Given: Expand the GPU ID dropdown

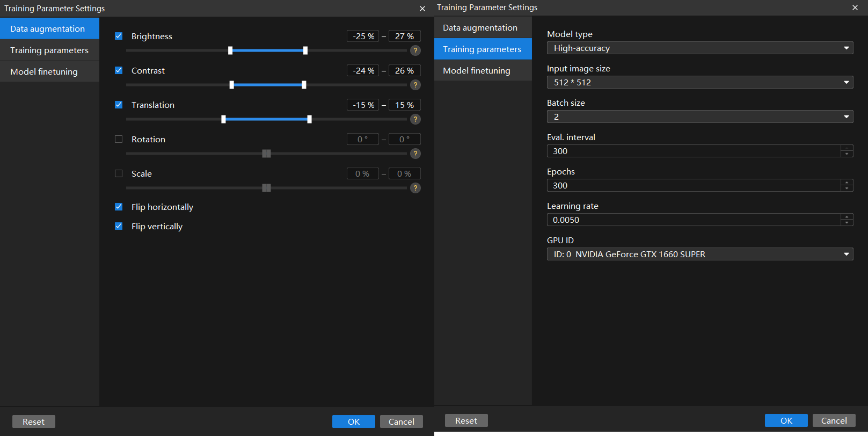Looking at the screenshot, I should [x=700, y=254].
